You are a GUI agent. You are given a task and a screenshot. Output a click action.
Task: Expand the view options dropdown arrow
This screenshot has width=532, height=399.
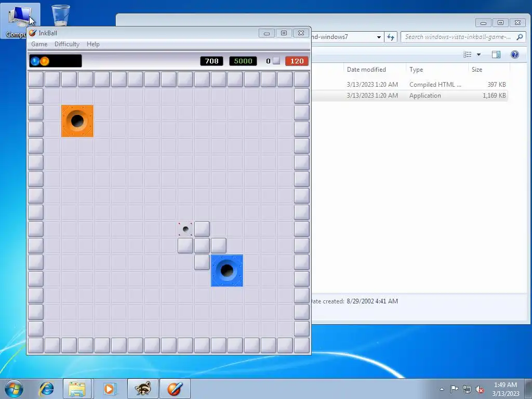click(x=478, y=55)
